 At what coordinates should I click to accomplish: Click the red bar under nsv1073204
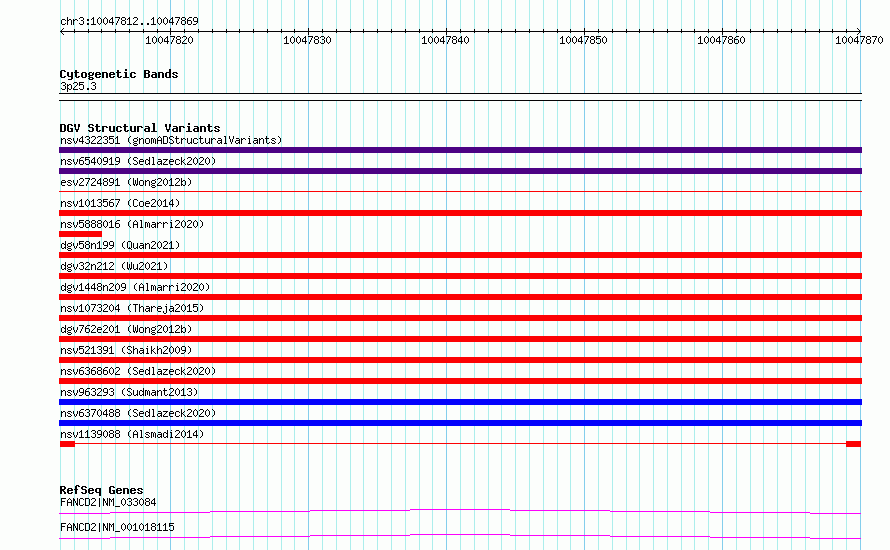[x=460, y=318]
